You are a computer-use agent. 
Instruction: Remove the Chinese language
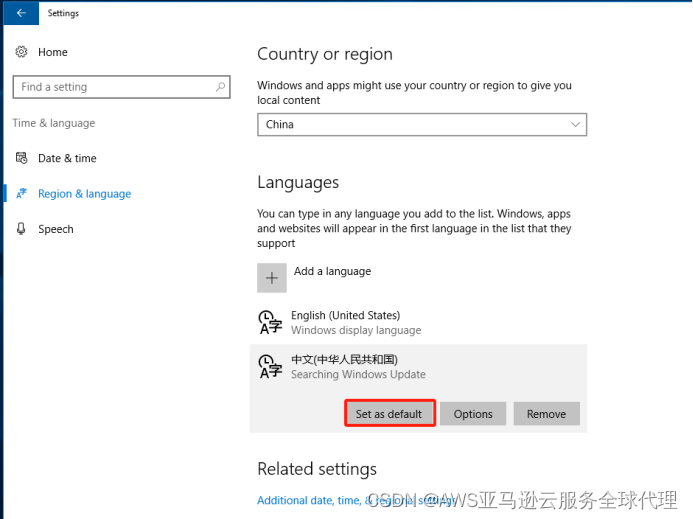click(x=546, y=414)
